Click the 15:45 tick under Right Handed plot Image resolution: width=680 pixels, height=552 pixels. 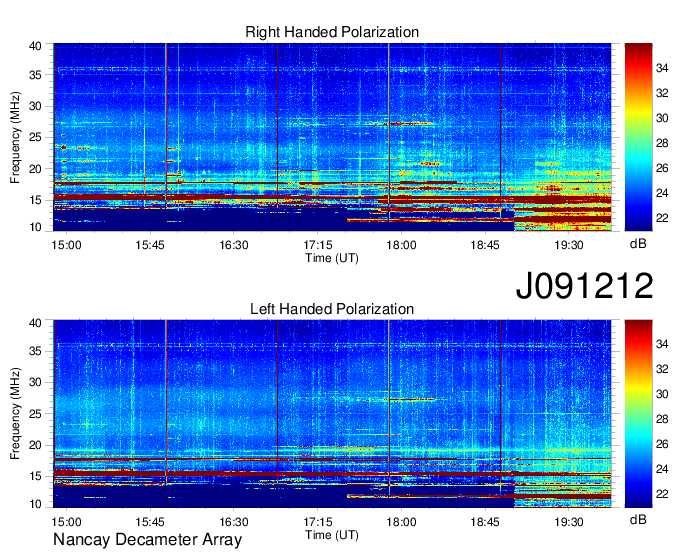(150, 245)
